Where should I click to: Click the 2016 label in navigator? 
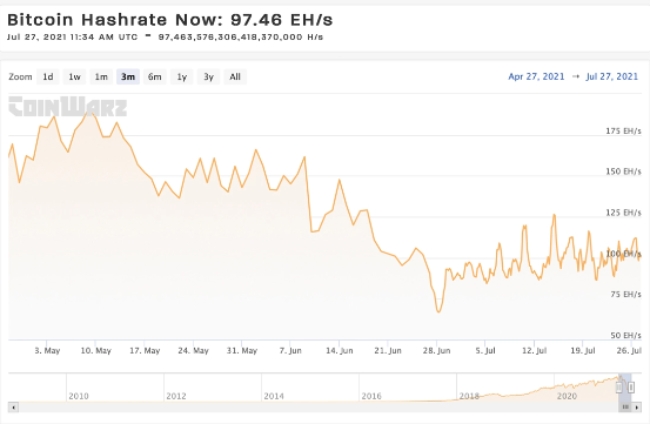click(x=371, y=396)
